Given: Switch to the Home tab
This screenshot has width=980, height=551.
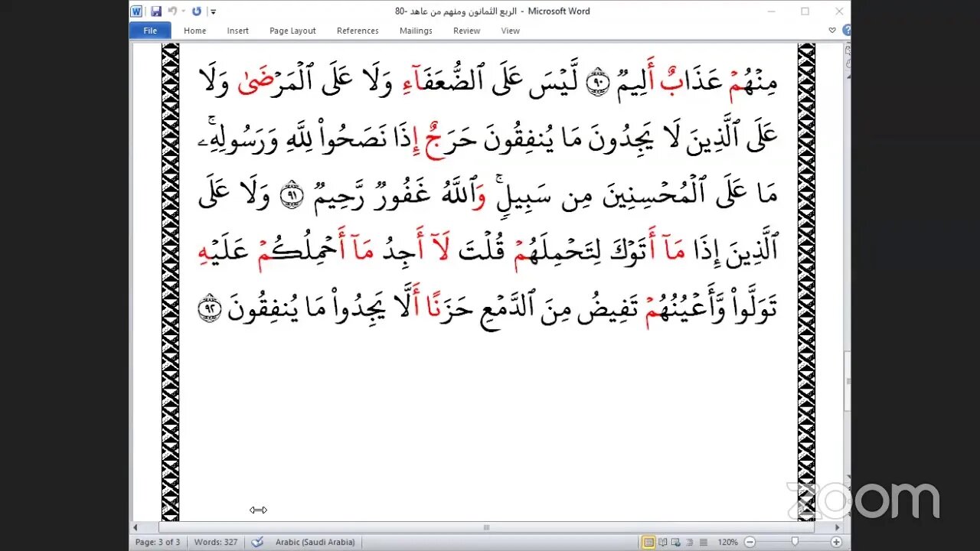Looking at the screenshot, I should click(x=194, y=31).
